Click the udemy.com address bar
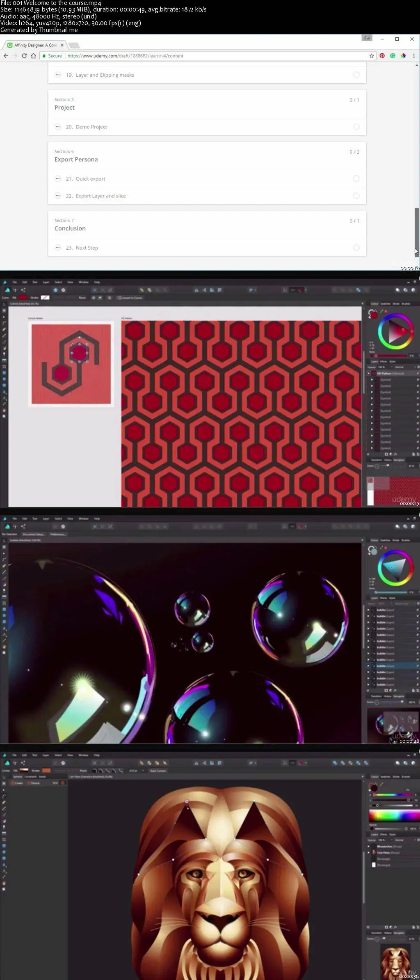This screenshot has height=980, width=420. coord(207,56)
